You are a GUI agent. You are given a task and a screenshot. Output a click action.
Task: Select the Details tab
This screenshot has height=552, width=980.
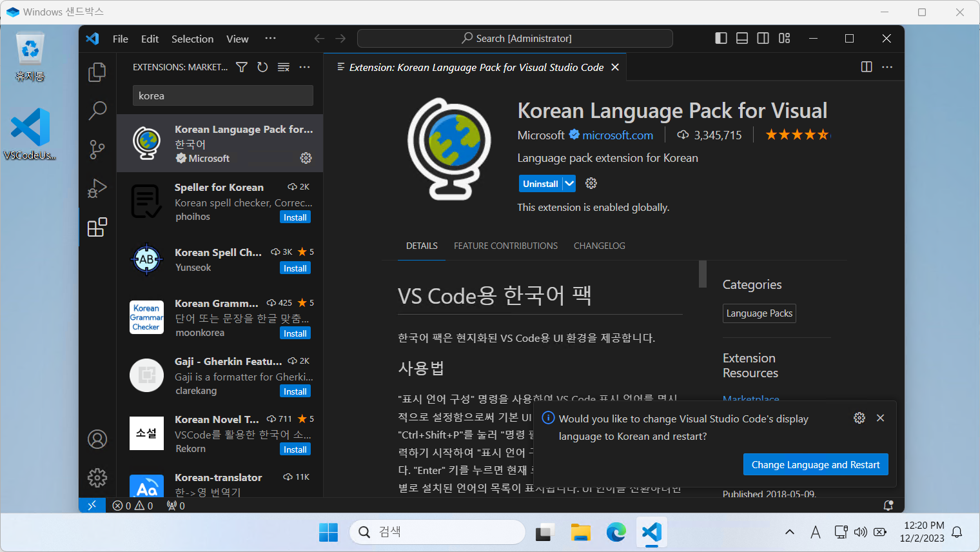422,246
